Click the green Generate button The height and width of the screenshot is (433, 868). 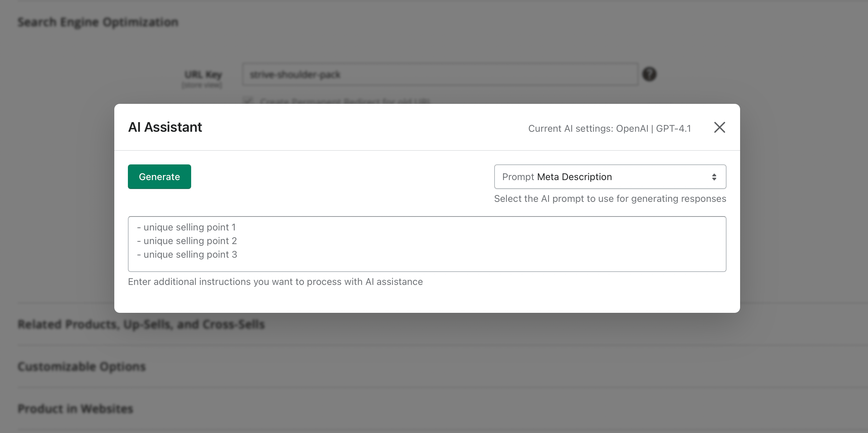pyautogui.click(x=159, y=177)
